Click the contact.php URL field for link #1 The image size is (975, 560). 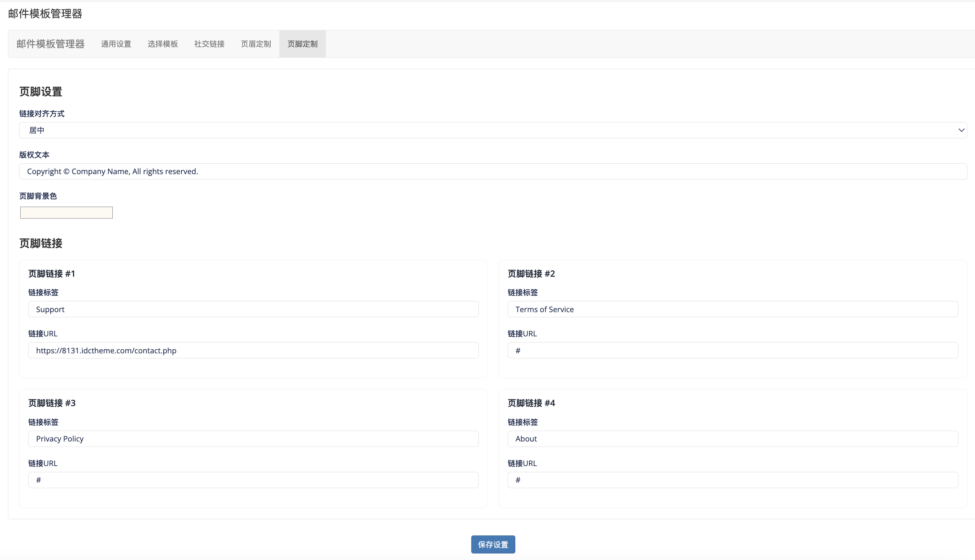tap(253, 350)
